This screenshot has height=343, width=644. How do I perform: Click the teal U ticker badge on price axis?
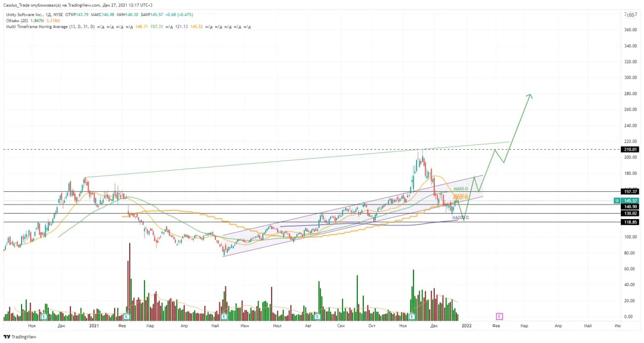pyautogui.click(x=616, y=200)
